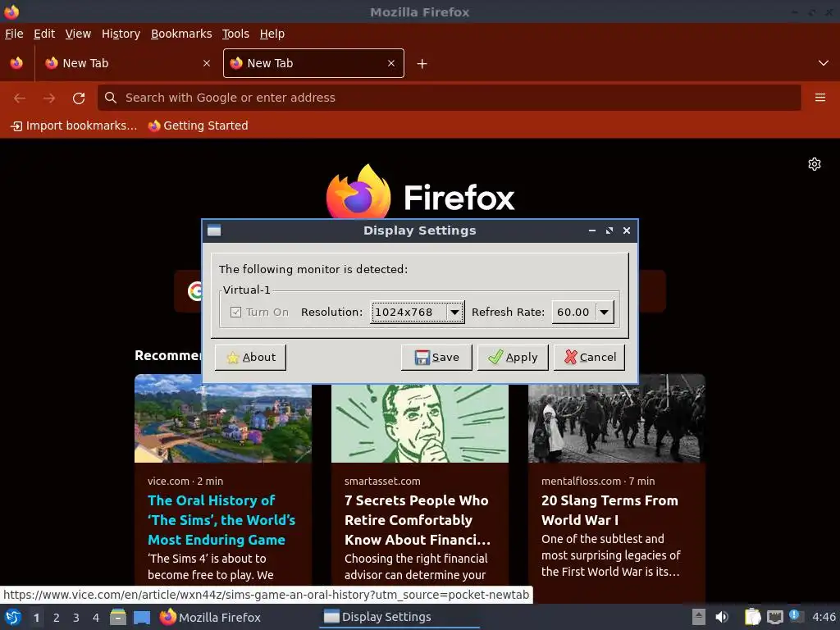Viewport: 840px width, 630px height.
Task: Click the reload page icon
Action: [x=79, y=98]
